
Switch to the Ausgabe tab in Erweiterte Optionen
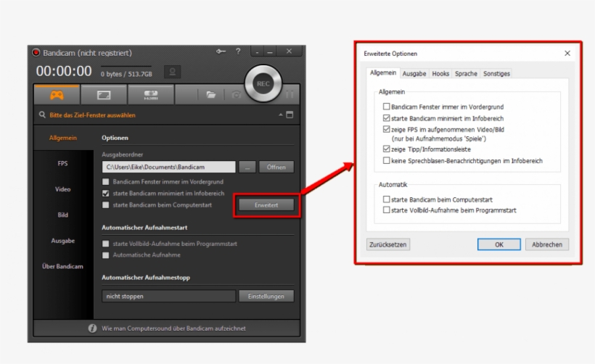414,73
